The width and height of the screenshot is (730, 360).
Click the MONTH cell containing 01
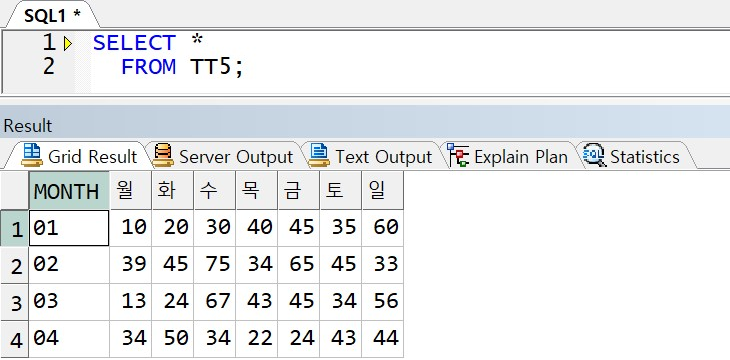coord(69,228)
